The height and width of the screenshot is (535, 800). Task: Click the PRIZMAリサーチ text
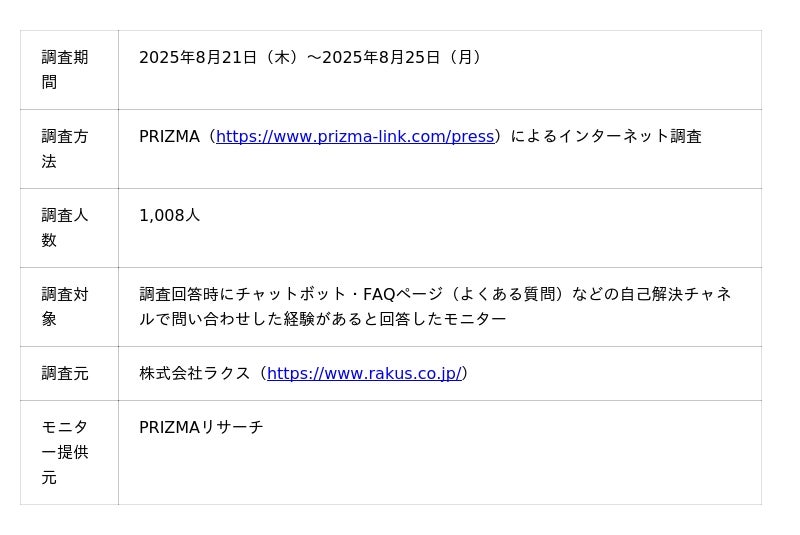point(201,427)
